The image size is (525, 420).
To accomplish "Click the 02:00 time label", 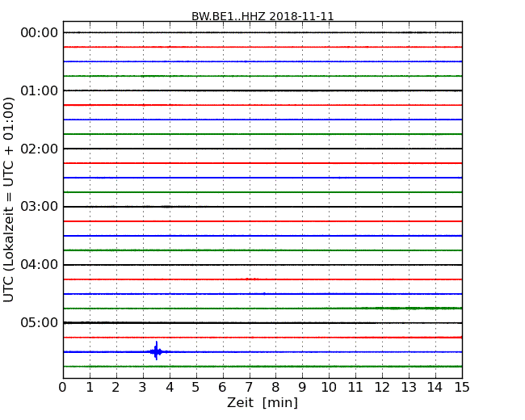I will tap(40, 149).
